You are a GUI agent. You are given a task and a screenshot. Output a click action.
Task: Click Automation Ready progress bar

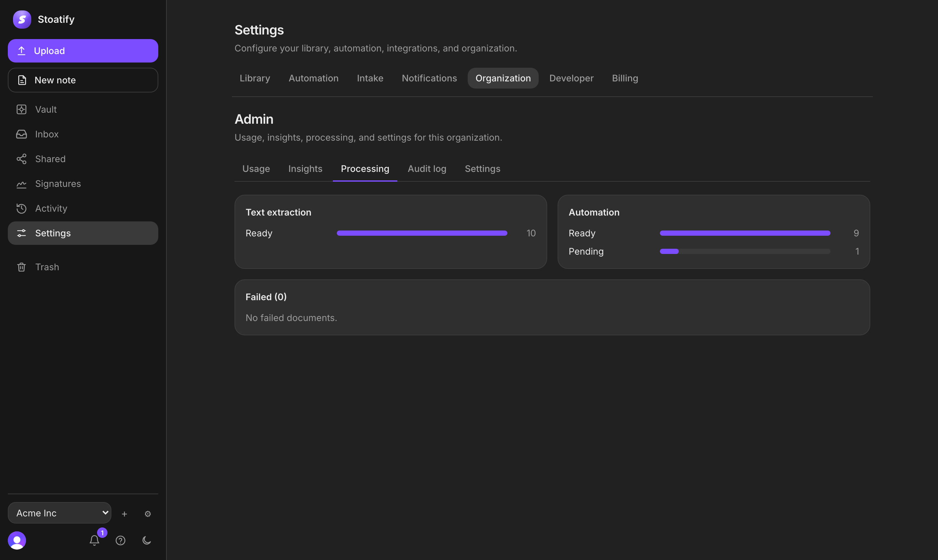click(x=745, y=233)
